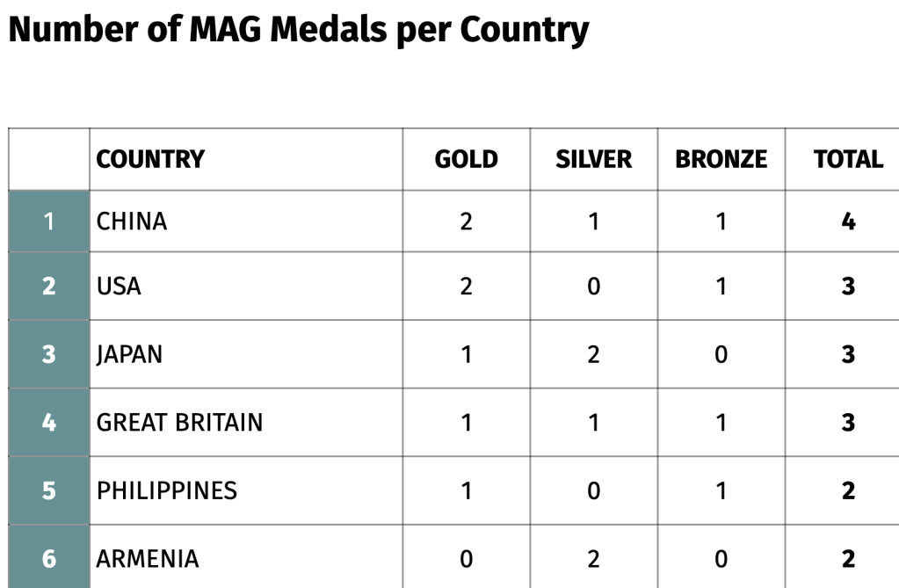Select the USA country cell

119,286
